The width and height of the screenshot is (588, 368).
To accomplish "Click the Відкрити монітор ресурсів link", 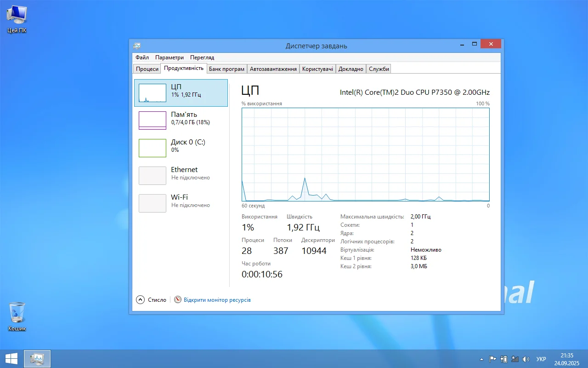I will 217,300.
